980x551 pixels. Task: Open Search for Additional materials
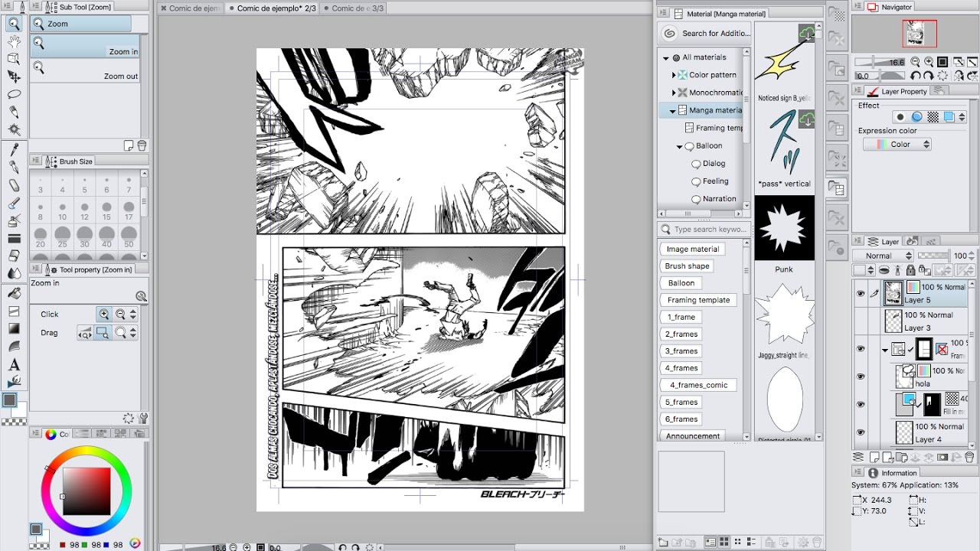706,33
